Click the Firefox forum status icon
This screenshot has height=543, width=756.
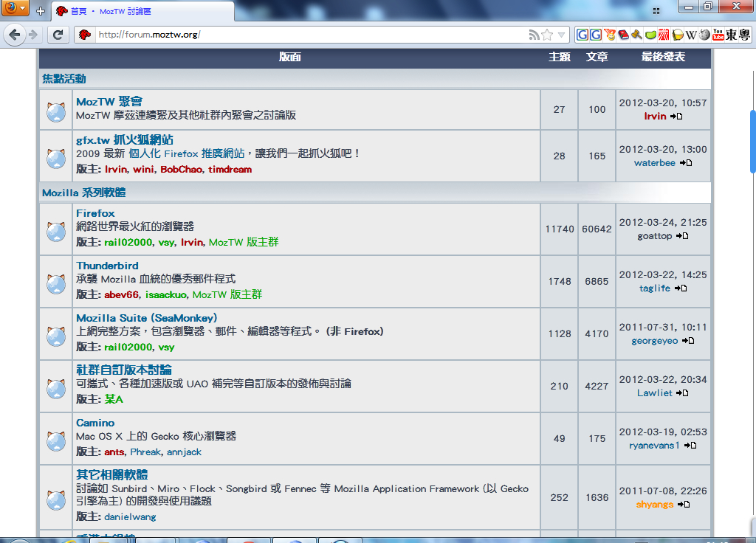click(56, 230)
